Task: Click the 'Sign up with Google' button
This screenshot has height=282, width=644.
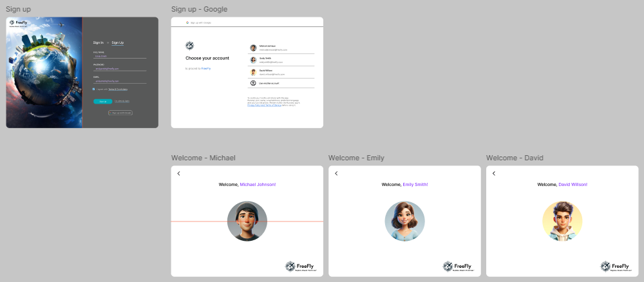Action: point(120,113)
